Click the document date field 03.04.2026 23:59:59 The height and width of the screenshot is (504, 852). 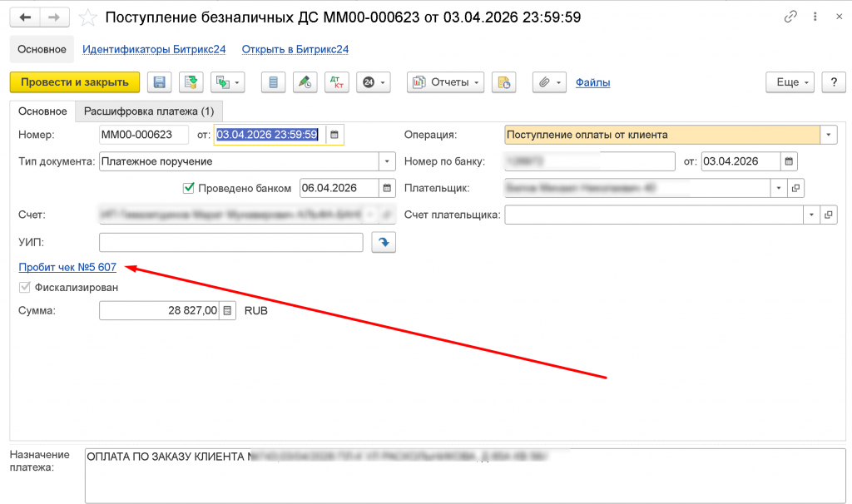coord(270,135)
